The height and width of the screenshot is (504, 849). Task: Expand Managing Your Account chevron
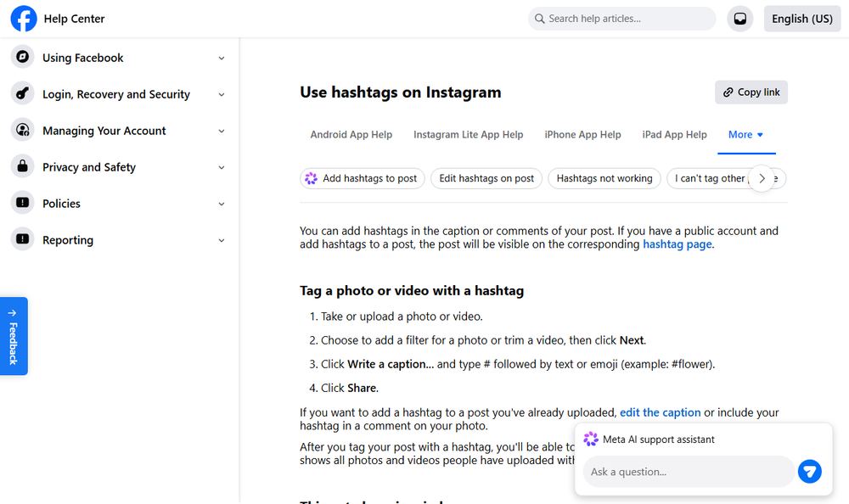click(222, 131)
